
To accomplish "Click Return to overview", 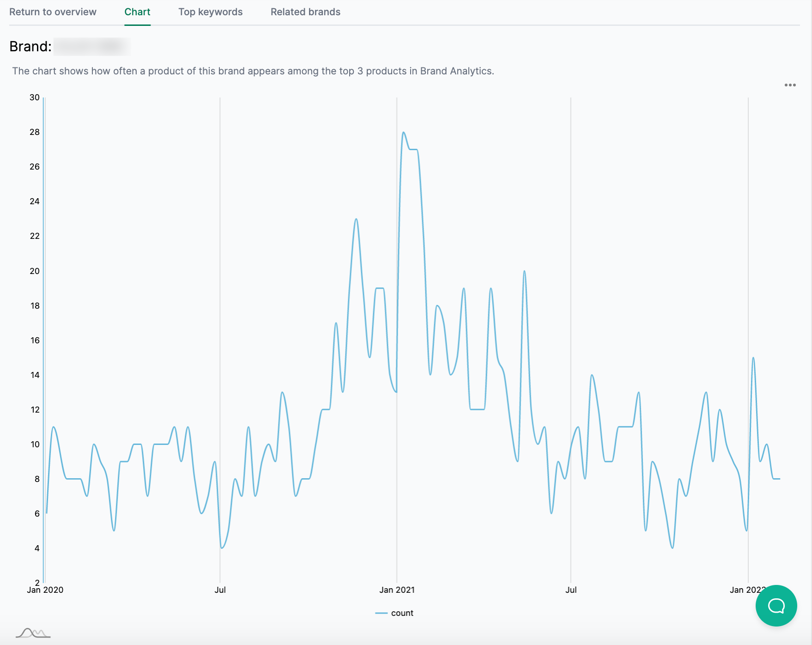I will (x=53, y=12).
